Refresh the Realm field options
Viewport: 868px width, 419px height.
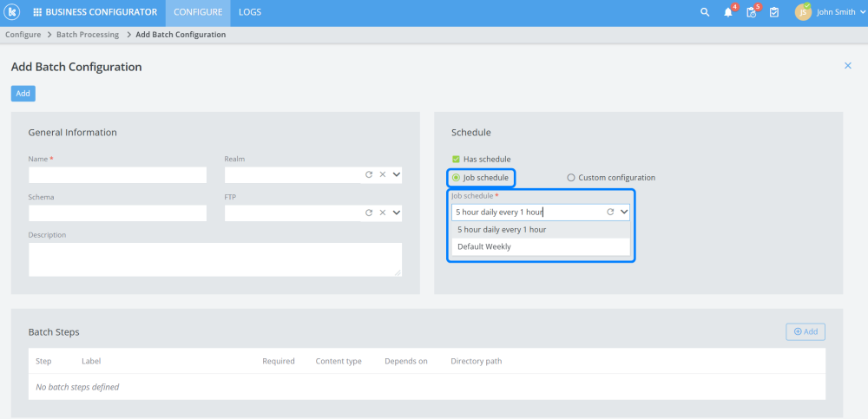coord(369,174)
